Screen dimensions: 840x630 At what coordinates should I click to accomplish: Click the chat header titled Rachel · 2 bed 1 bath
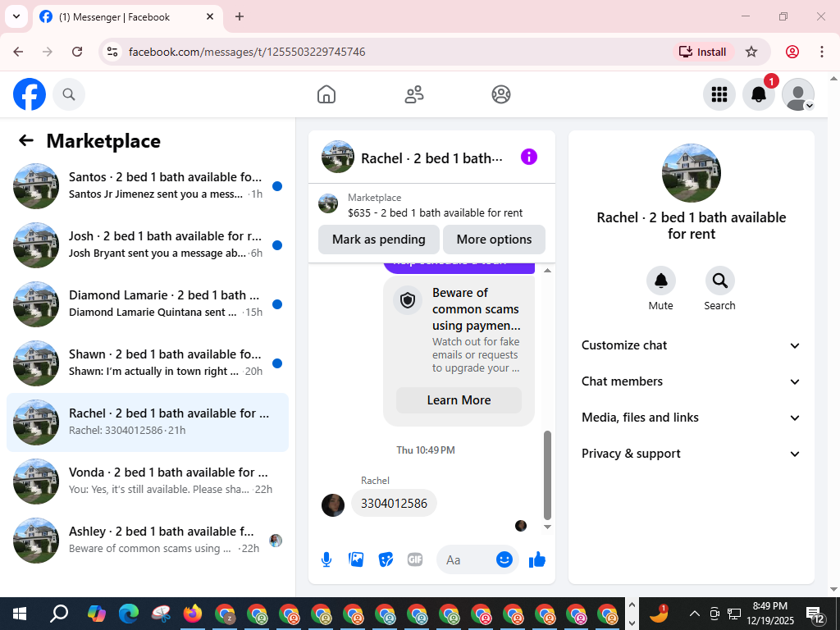431,158
